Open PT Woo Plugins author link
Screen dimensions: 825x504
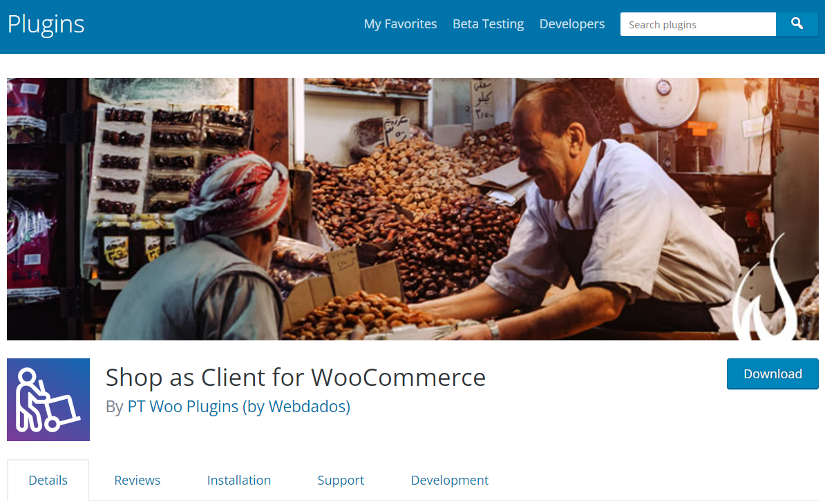[x=239, y=406]
